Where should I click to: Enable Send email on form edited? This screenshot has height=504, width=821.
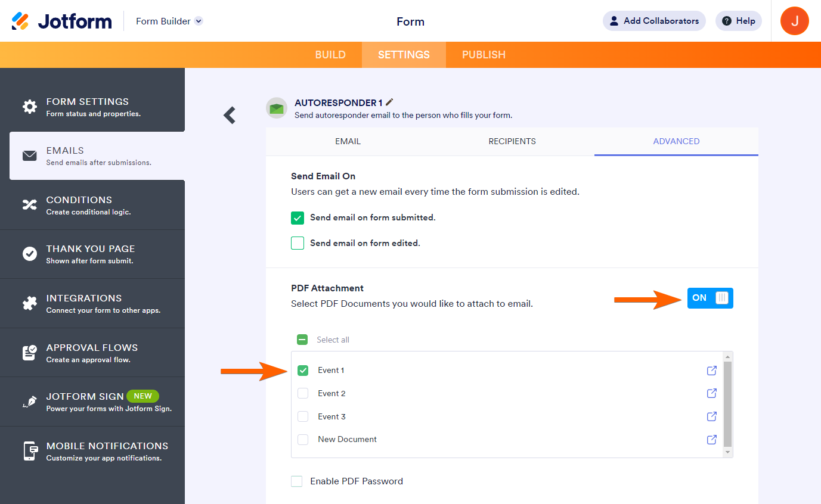point(298,243)
